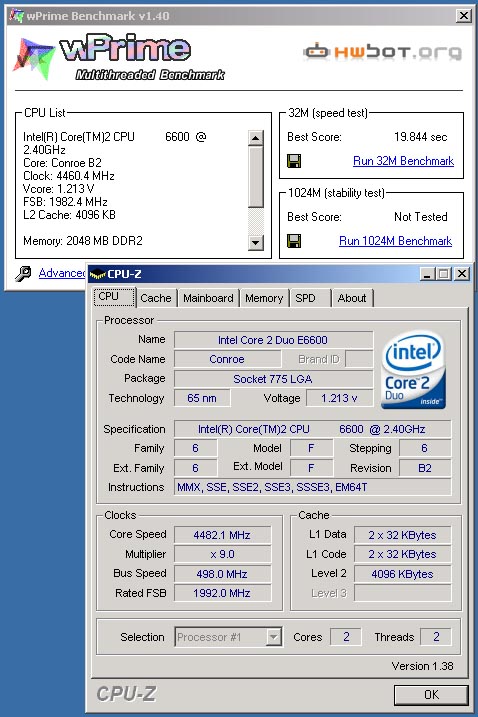Switch to the Cache tab
The width and height of the screenshot is (478, 717).
(156, 298)
